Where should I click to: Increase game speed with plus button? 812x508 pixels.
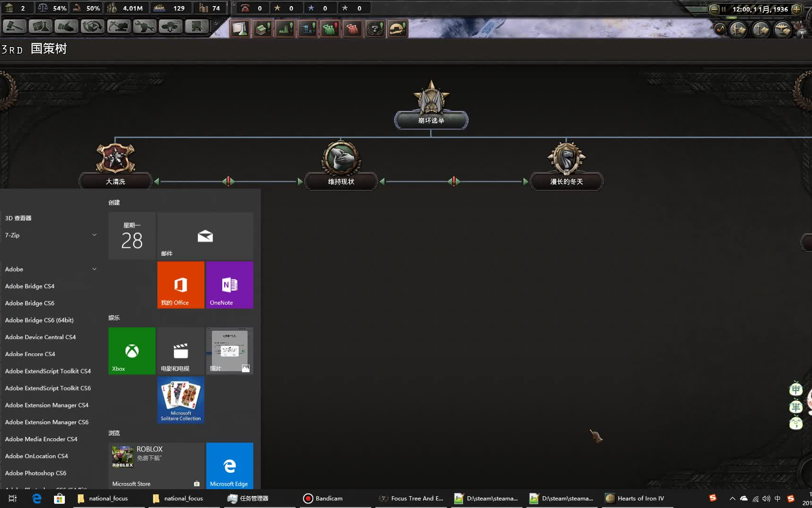click(x=796, y=9)
